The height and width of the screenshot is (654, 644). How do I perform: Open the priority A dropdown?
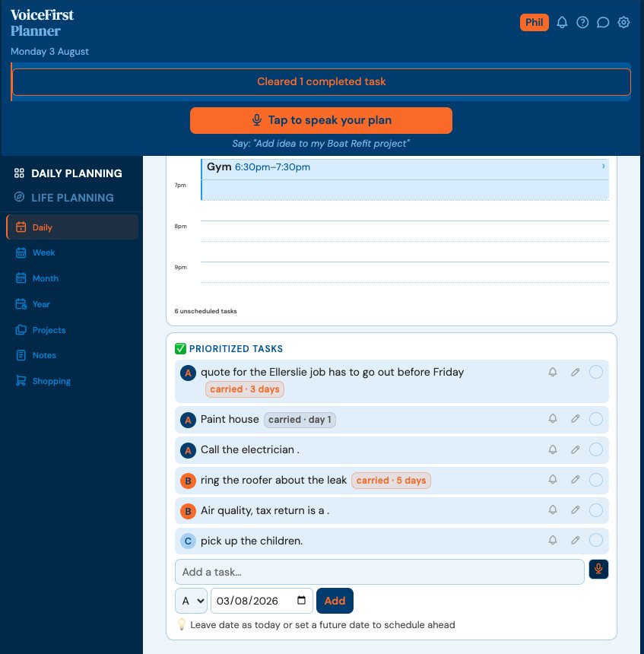pos(191,601)
